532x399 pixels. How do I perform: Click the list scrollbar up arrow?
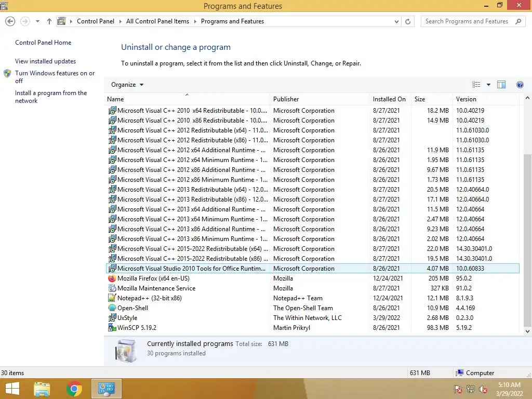click(527, 98)
